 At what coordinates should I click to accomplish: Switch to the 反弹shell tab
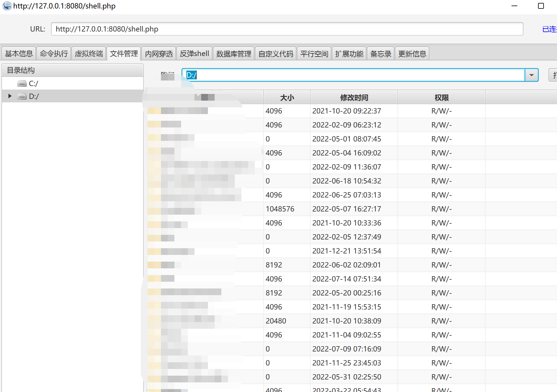click(194, 53)
